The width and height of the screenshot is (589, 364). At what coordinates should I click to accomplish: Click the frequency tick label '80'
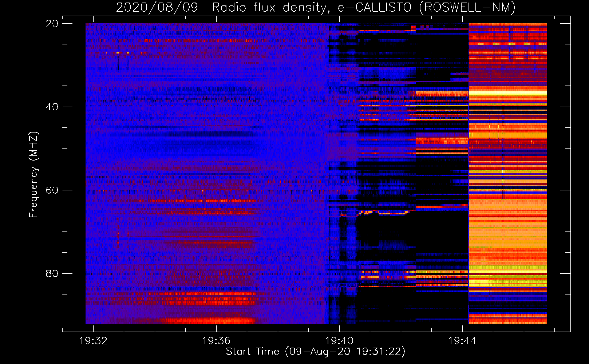coord(52,273)
